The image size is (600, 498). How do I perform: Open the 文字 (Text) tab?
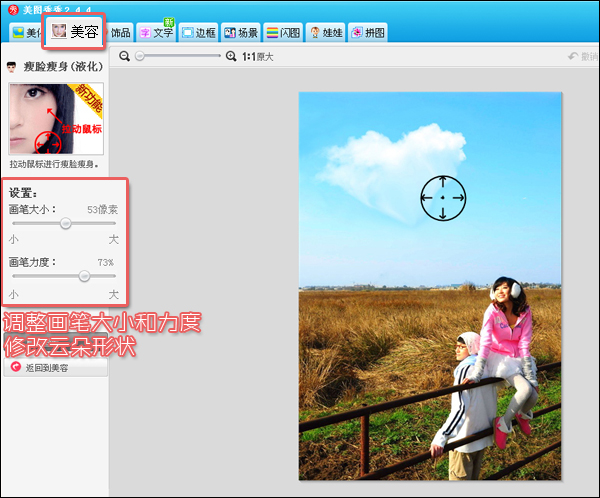[155, 33]
